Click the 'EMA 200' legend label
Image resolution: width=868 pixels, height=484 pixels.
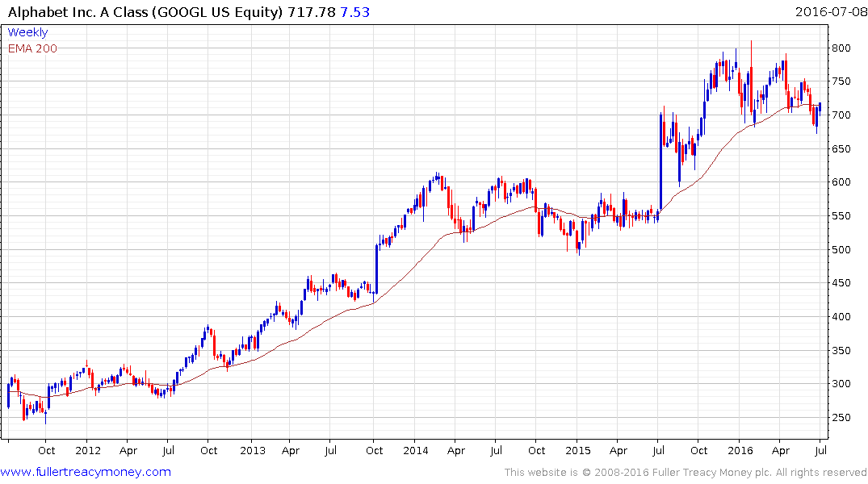[x=32, y=48]
